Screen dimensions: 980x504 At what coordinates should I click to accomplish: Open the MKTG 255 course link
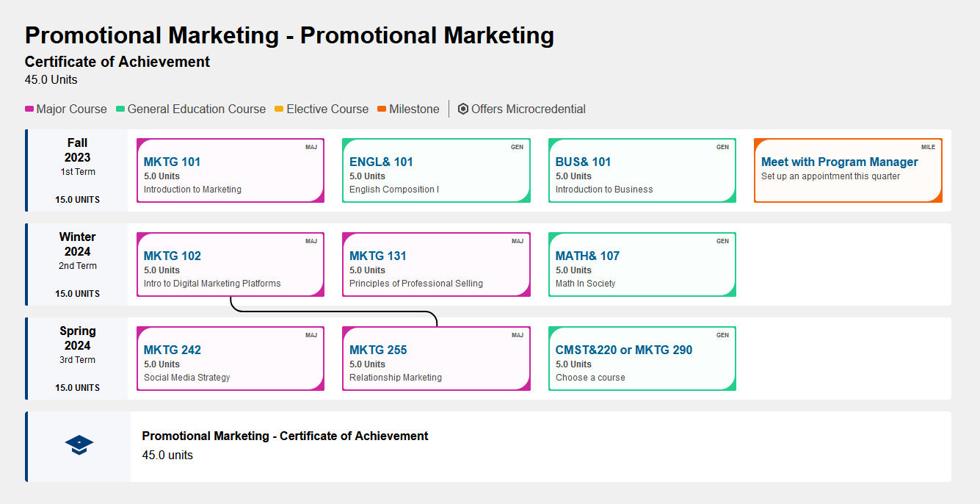[x=377, y=350]
